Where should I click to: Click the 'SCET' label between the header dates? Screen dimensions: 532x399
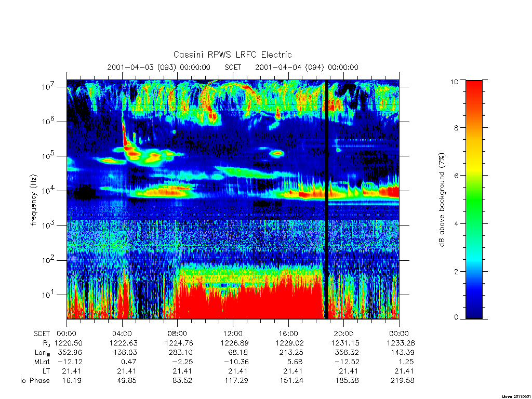tap(233, 67)
